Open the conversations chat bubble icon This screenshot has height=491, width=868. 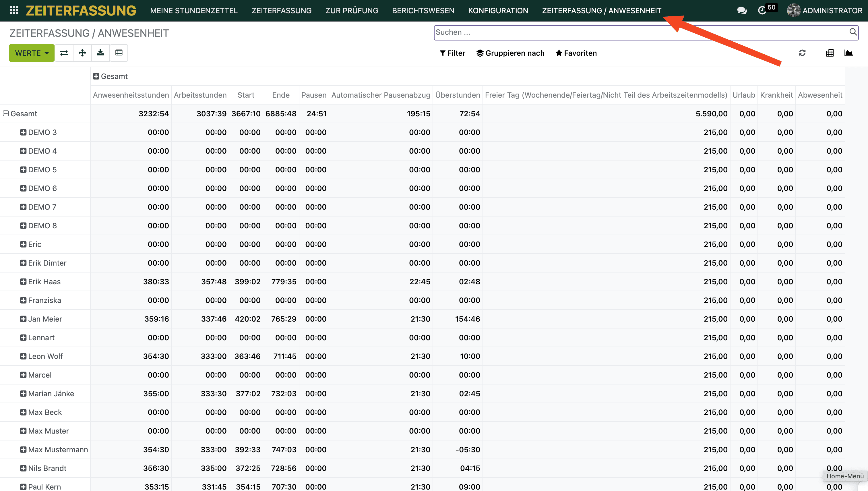(x=742, y=10)
